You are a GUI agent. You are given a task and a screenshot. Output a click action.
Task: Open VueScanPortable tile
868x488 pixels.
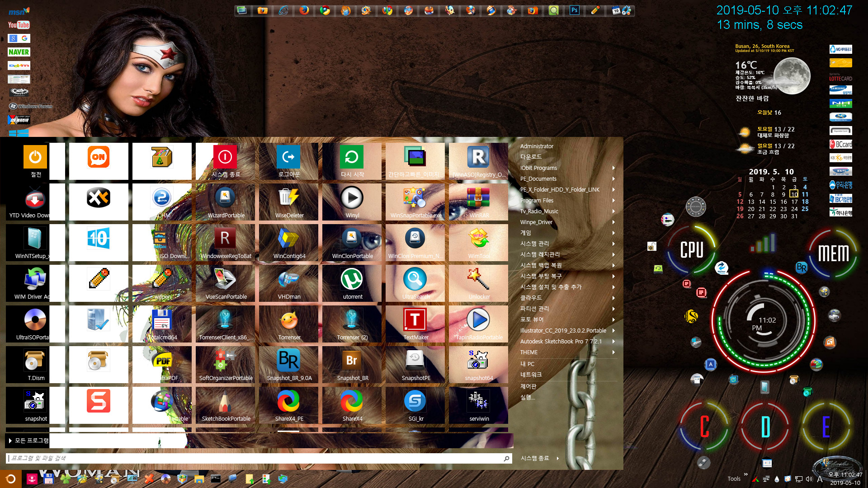pos(225,283)
